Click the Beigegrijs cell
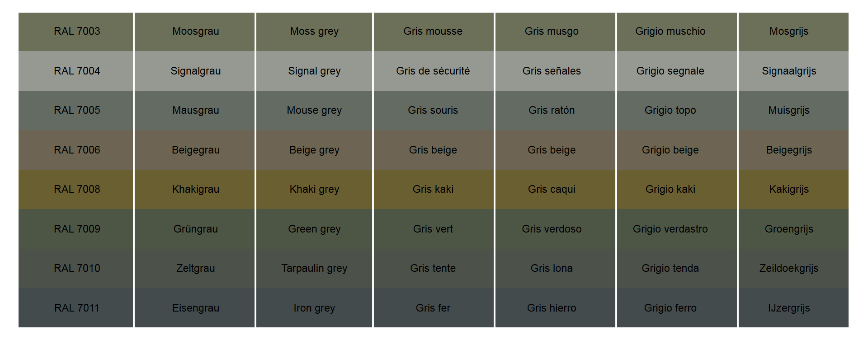This screenshot has width=868, height=340. pos(789,150)
